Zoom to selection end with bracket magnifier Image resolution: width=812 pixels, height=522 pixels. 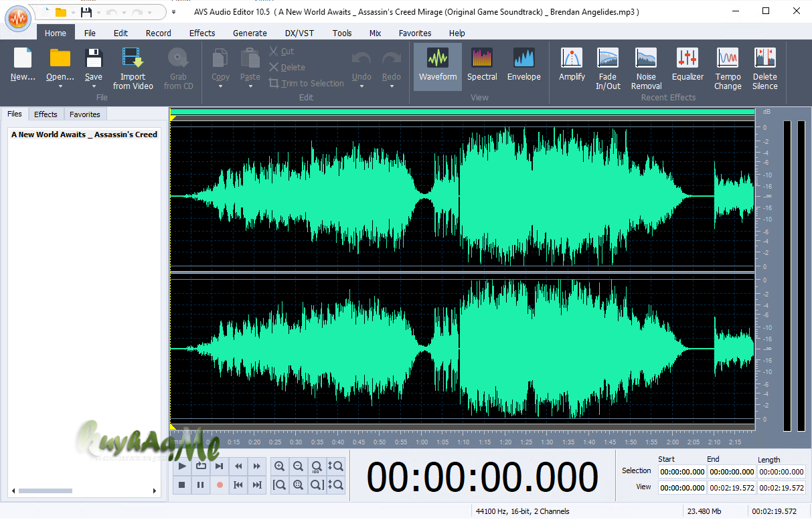point(317,485)
